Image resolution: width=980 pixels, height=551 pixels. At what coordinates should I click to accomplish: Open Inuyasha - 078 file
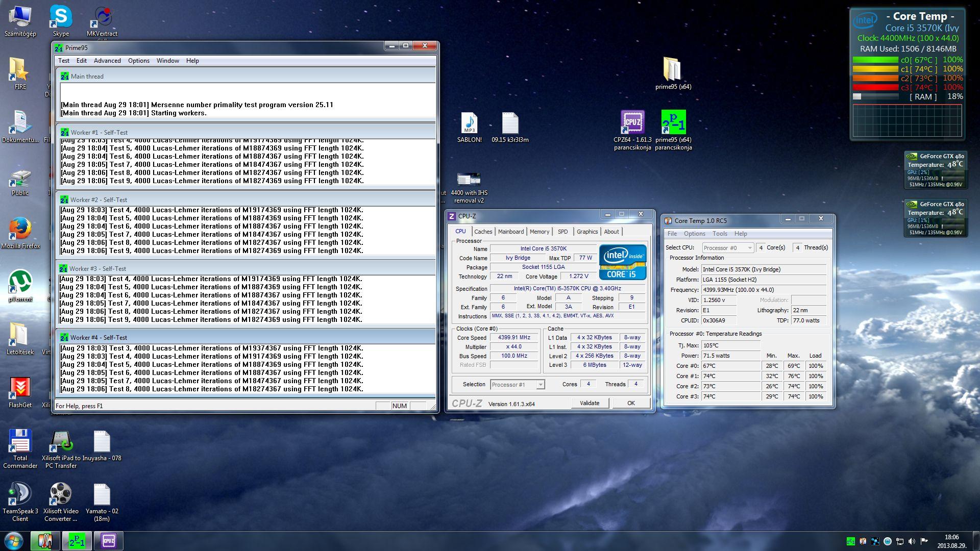point(102,445)
